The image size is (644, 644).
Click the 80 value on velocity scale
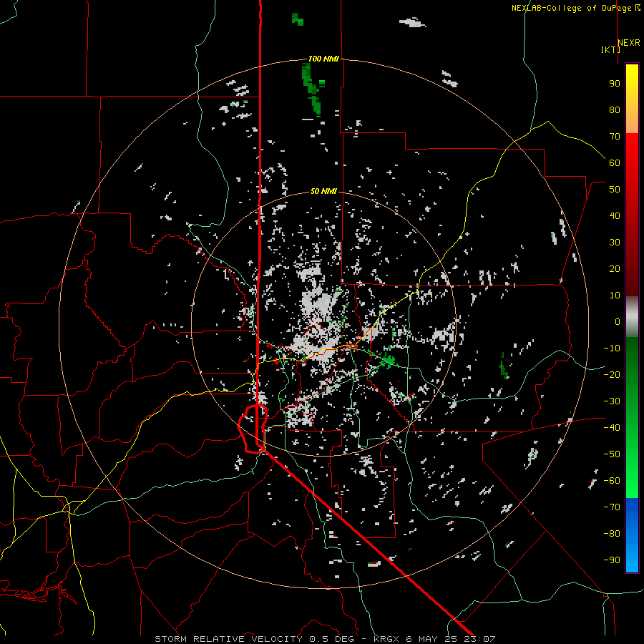(615, 109)
